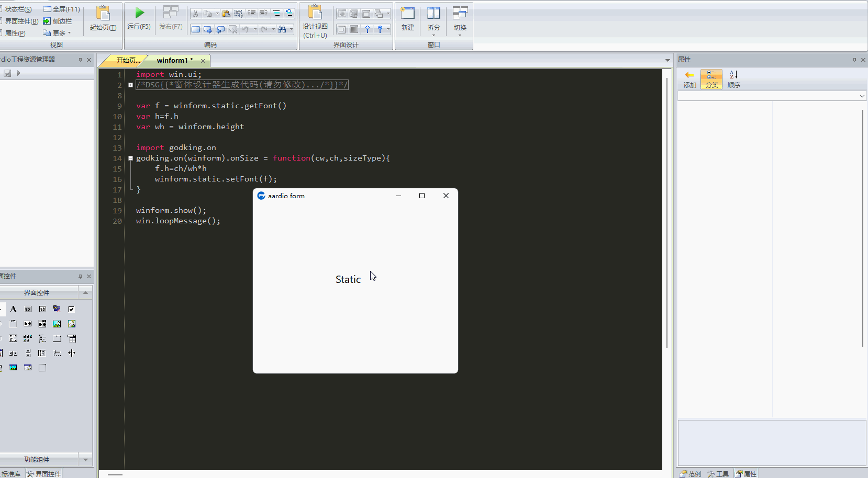868x478 pixels.
Task: Select the static text 'A' control tool
Action: pyautogui.click(x=13, y=309)
